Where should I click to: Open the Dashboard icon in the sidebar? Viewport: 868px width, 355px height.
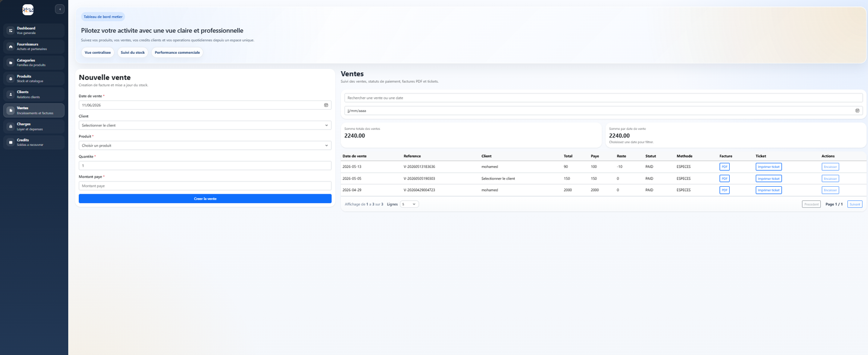10,30
